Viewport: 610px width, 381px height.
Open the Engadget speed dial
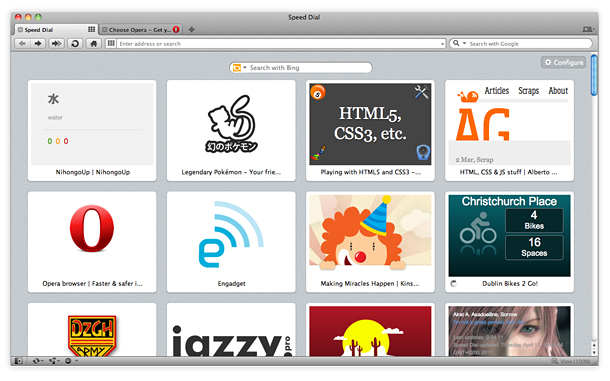(x=231, y=242)
